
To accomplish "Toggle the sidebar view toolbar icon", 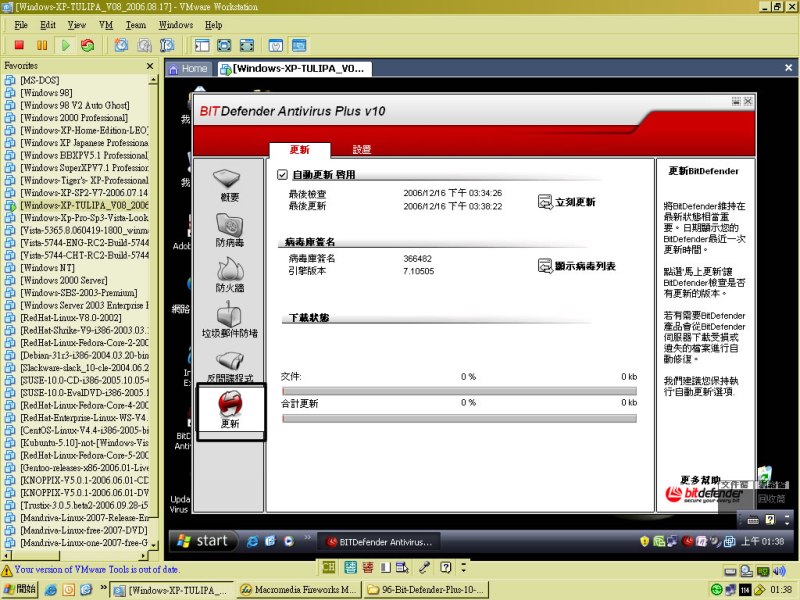I will [x=202, y=45].
